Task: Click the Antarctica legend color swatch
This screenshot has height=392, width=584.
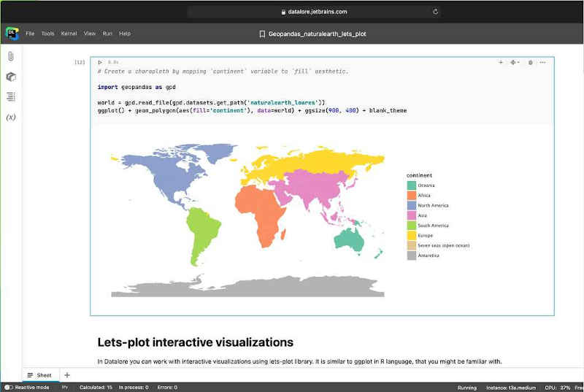Action: (411, 255)
